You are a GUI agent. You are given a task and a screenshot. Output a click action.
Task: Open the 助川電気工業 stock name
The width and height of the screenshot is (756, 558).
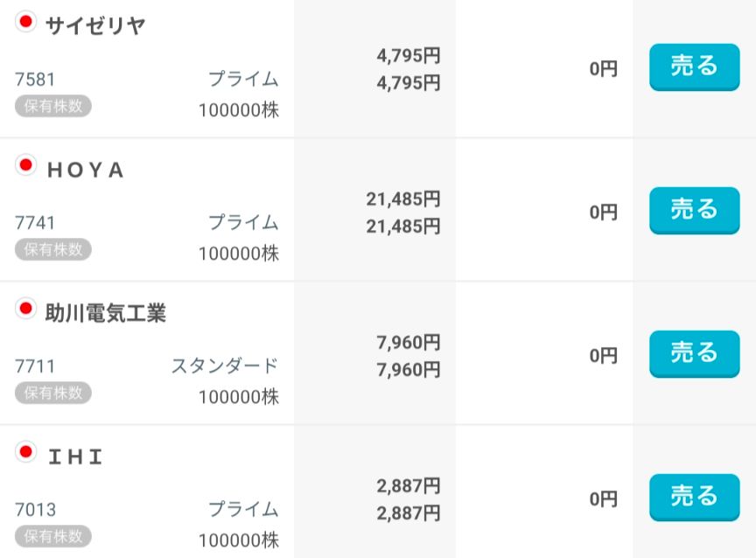pyautogui.click(x=105, y=312)
